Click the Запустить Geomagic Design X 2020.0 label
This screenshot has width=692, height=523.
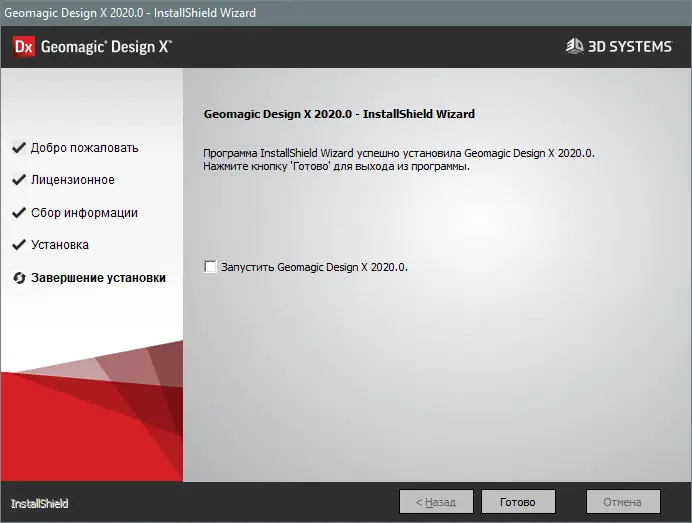(x=314, y=267)
